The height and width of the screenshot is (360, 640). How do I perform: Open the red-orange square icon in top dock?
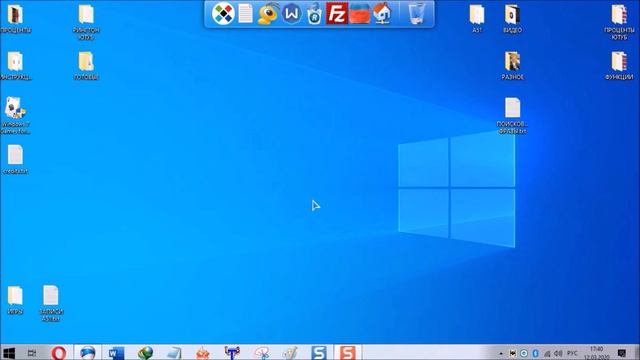pos(360,13)
